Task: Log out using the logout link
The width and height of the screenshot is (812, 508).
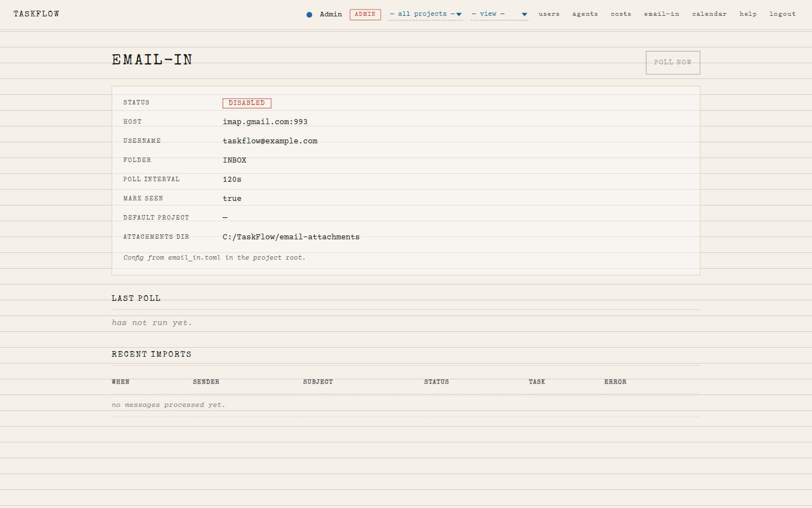Action: (782, 14)
